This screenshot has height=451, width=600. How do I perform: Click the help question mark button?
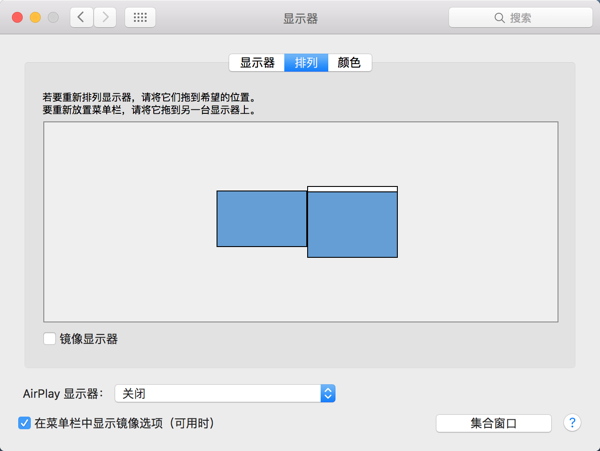click(573, 423)
